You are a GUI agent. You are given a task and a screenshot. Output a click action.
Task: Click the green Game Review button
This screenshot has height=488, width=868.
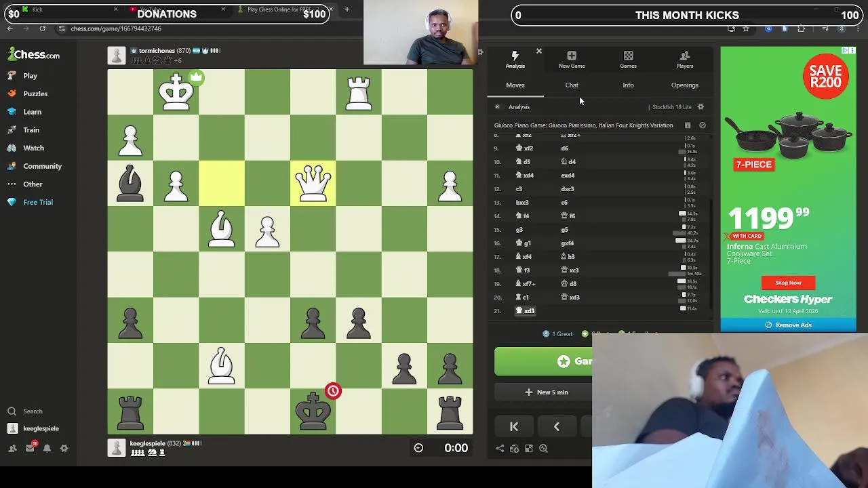(543, 361)
